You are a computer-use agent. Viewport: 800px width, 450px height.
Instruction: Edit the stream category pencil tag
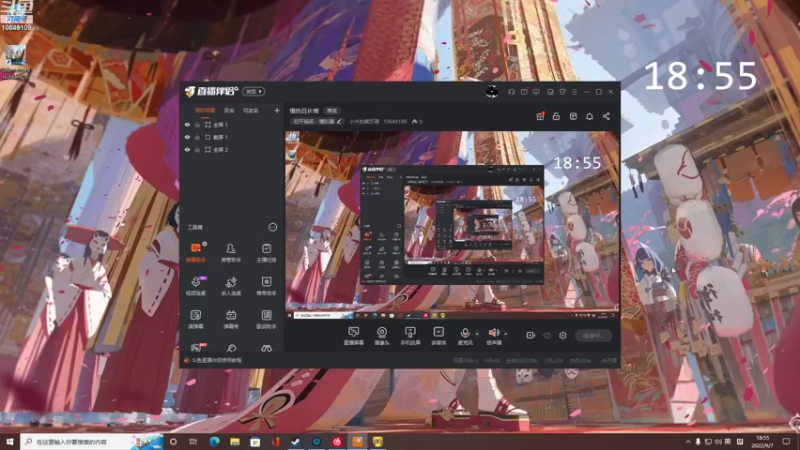click(316, 121)
